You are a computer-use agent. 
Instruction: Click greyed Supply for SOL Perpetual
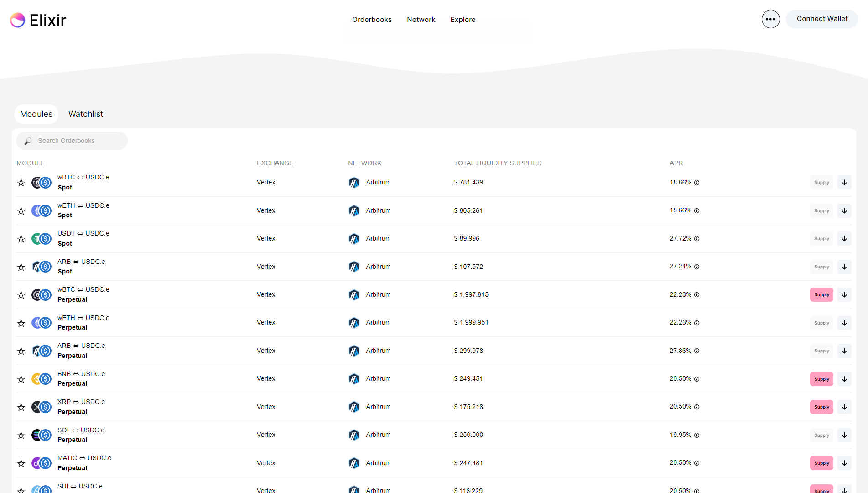(821, 435)
